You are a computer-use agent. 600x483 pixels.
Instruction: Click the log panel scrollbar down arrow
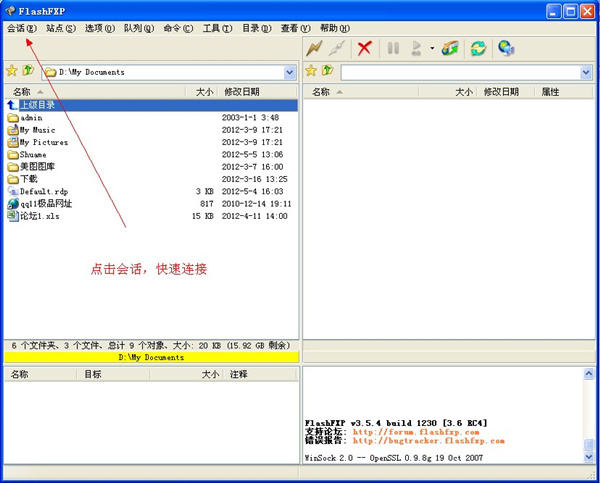pos(589,456)
